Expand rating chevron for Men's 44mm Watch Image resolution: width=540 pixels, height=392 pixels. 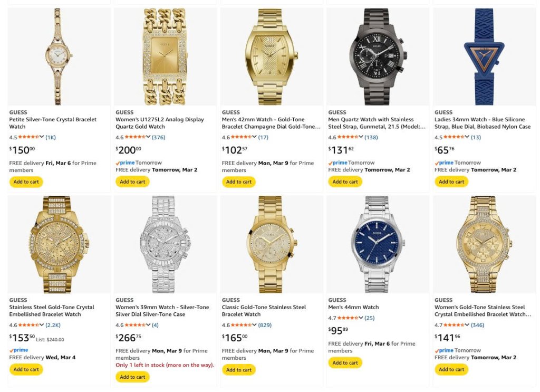(361, 318)
